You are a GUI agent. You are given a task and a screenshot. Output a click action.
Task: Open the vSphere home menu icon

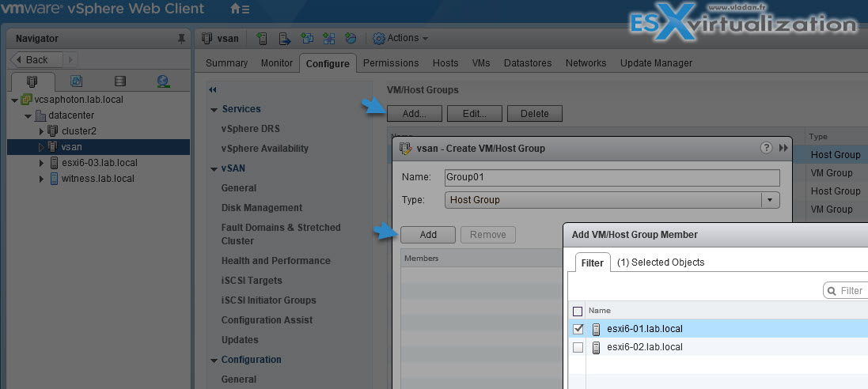coord(239,9)
